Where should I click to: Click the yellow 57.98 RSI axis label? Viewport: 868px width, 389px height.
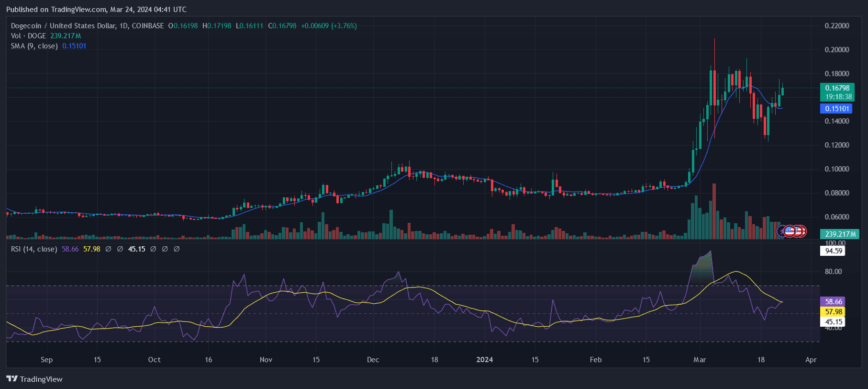[833, 312]
